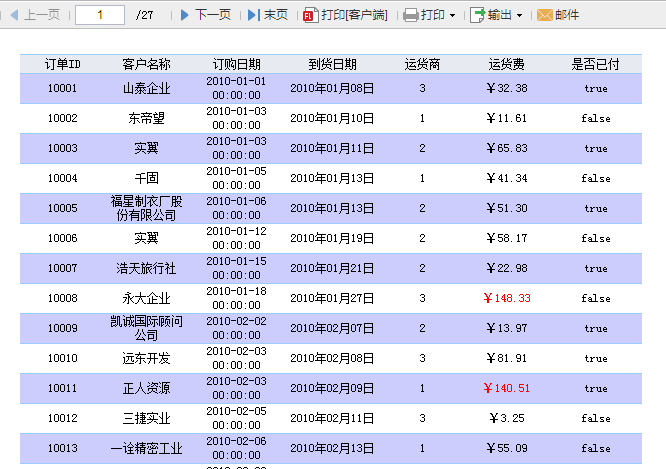Click freight ￥3.25 cell
Image resolution: width=666 pixels, height=469 pixels.
506,418
